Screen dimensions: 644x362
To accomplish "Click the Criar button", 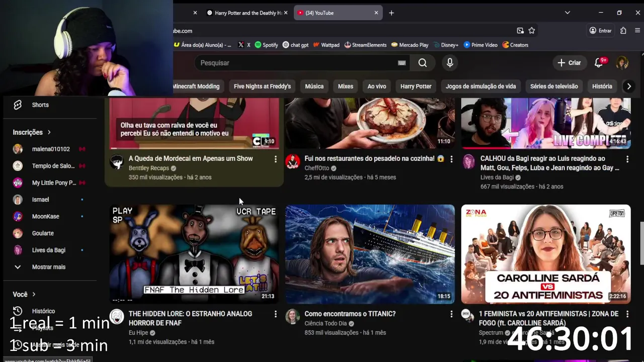I will (x=569, y=63).
